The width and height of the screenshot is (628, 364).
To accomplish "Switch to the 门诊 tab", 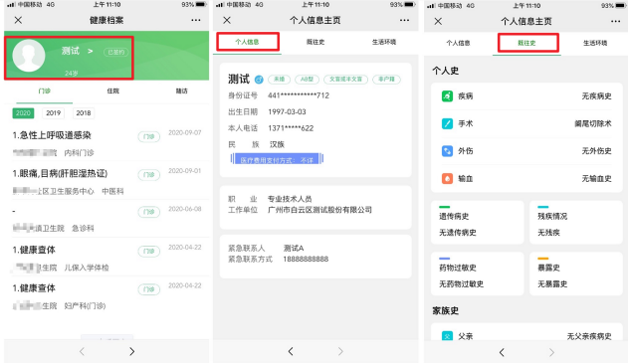I will pyautogui.click(x=45, y=91).
